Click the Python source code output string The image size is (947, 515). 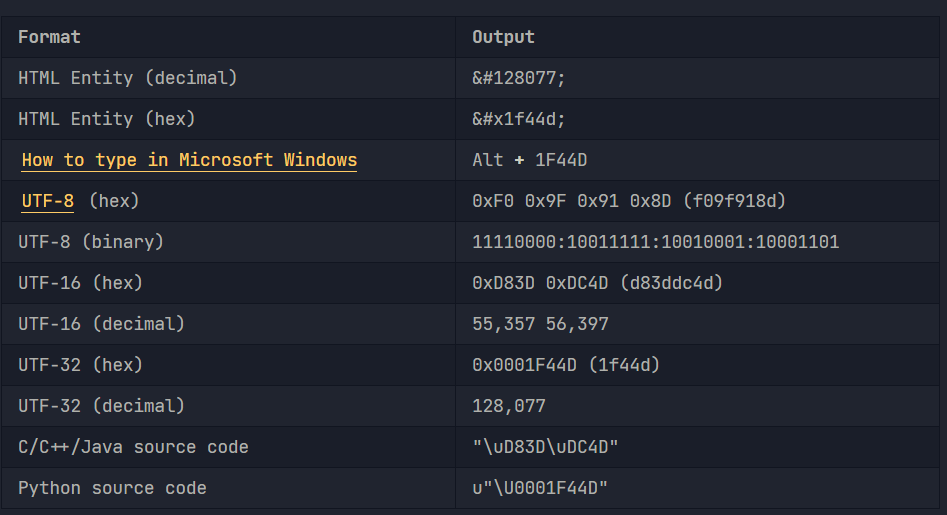point(539,488)
